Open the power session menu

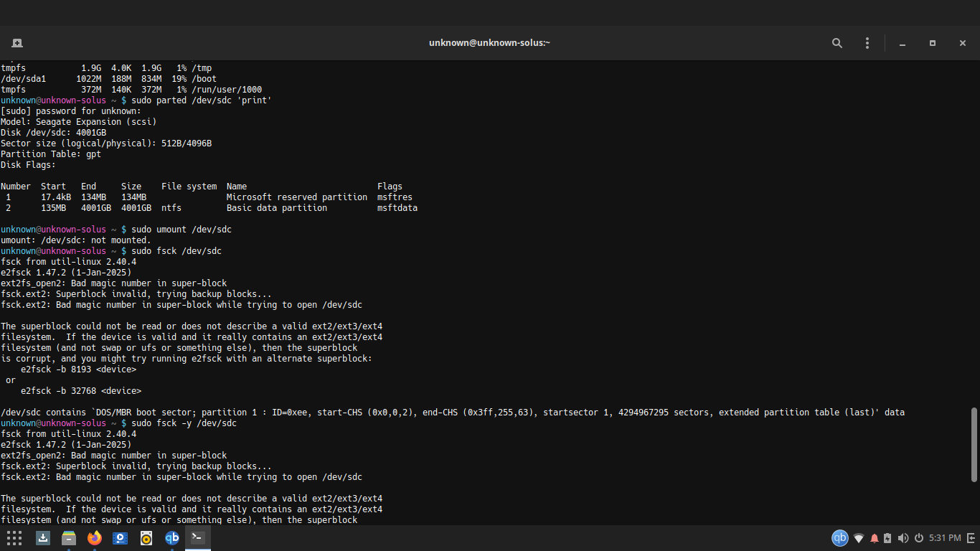918,538
